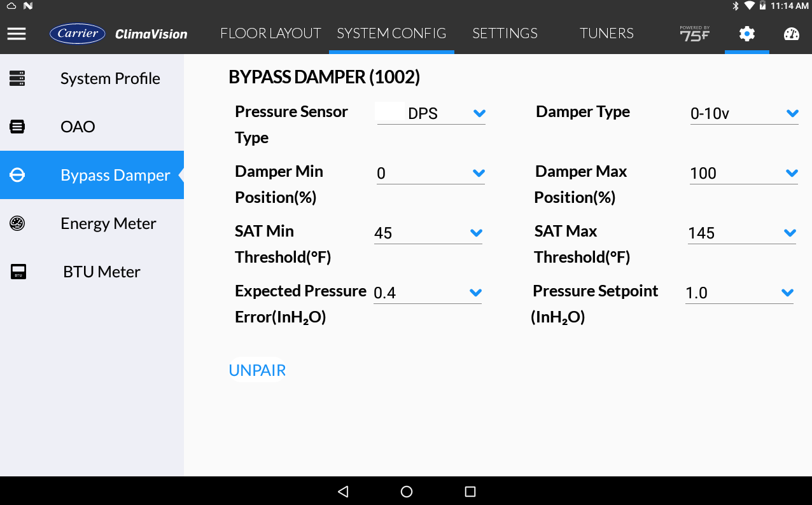Click the Energy Meter sidebar icon
This screenshot has height=505, width=812.
[17, 223]
